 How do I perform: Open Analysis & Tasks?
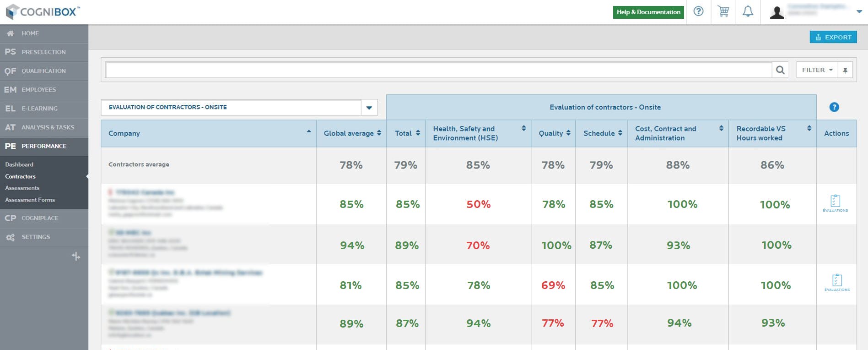44,127
